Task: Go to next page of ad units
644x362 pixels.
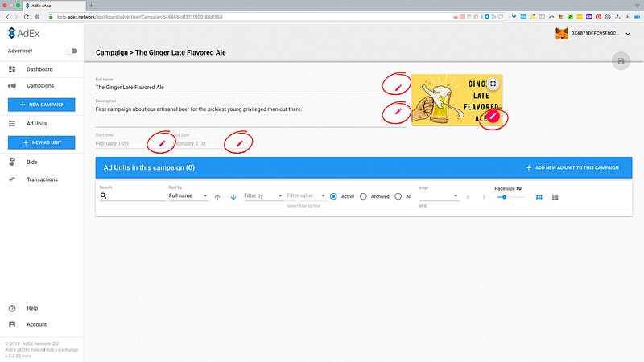Action: click(484, 197)
